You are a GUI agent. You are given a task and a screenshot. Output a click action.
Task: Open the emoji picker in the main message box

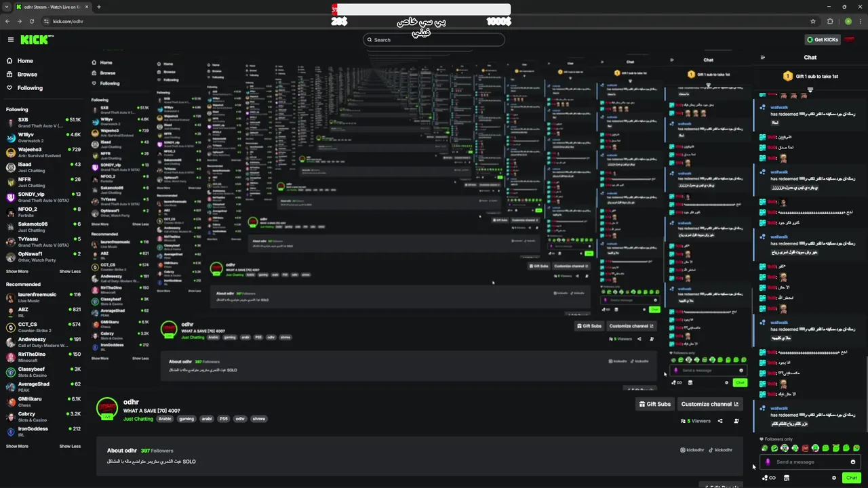point(853,462)
